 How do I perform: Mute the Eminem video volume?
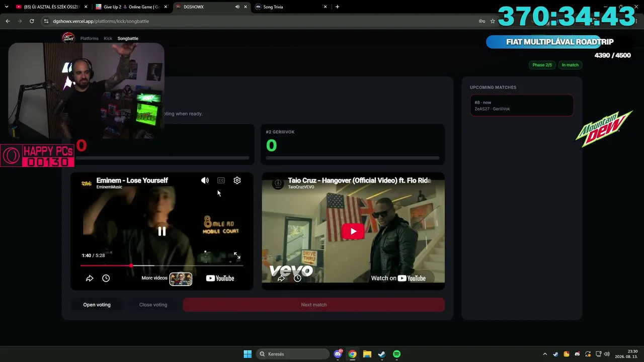tap(205, 180)
